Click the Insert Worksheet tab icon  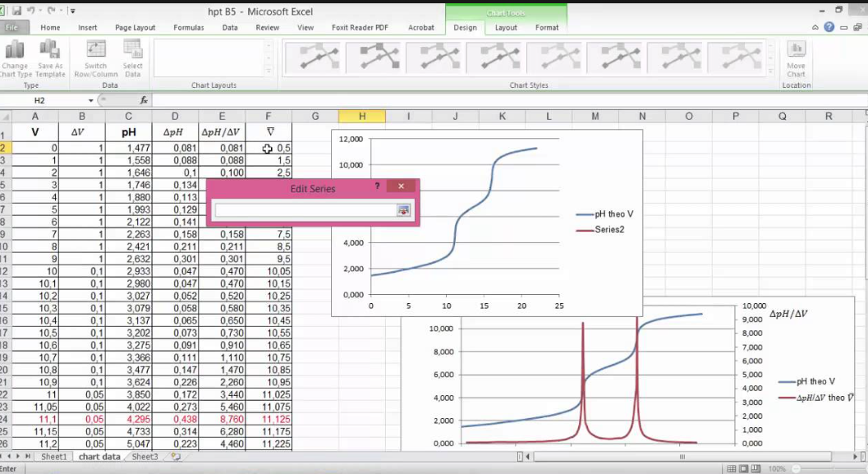[x=176, y=457]
